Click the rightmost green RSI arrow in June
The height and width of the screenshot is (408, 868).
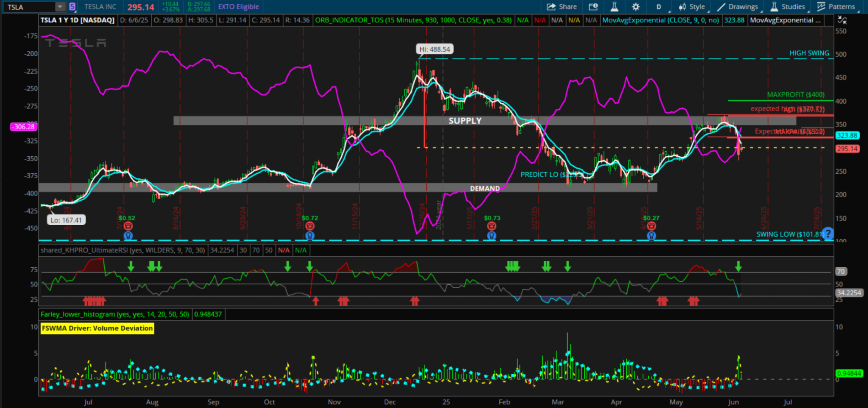coord(738,266)
